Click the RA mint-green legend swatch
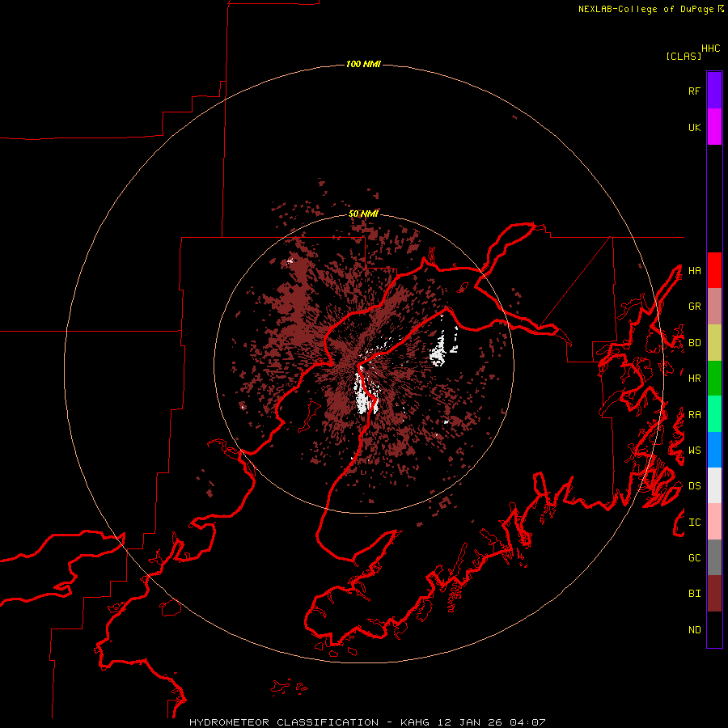The width and height of the screenshot is (728, 728). tap(714, 414)
